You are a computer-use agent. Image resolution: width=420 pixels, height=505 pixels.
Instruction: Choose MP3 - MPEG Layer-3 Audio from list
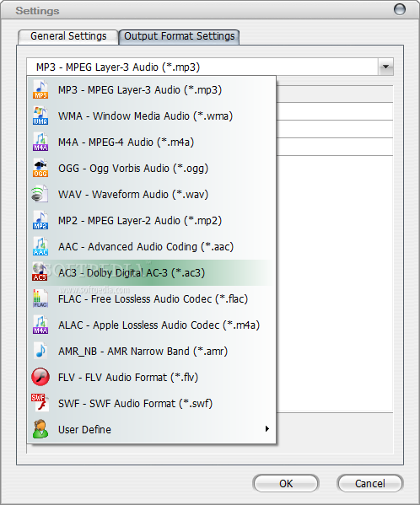coord(151,90)
